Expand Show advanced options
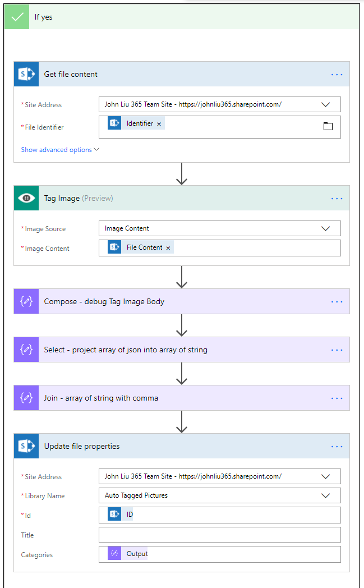Viewport: 364px width, 588px height. [60, 150]
